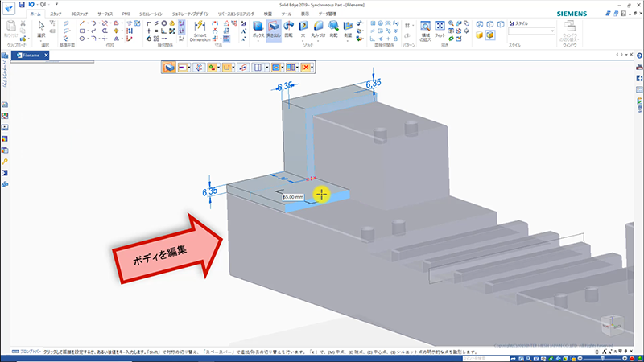Close the Filename document tab
Image resolution: width=644 pixels, height=362 pixels.
46,55
